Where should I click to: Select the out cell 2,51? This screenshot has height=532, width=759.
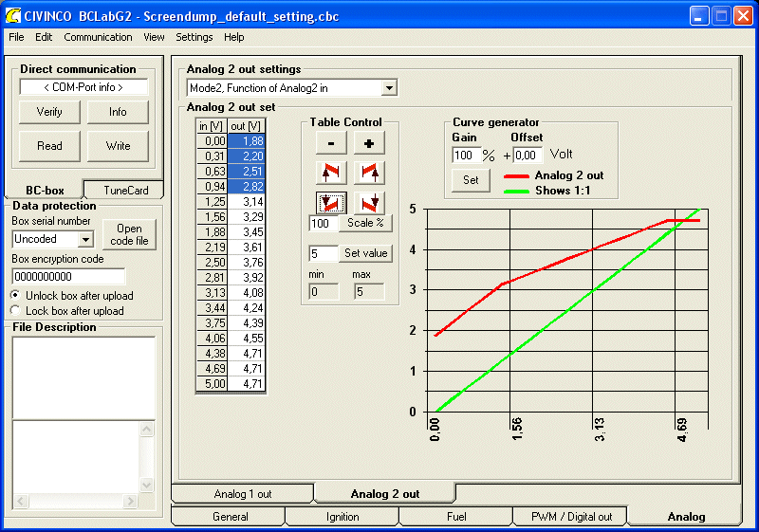[x=247, y=172]
